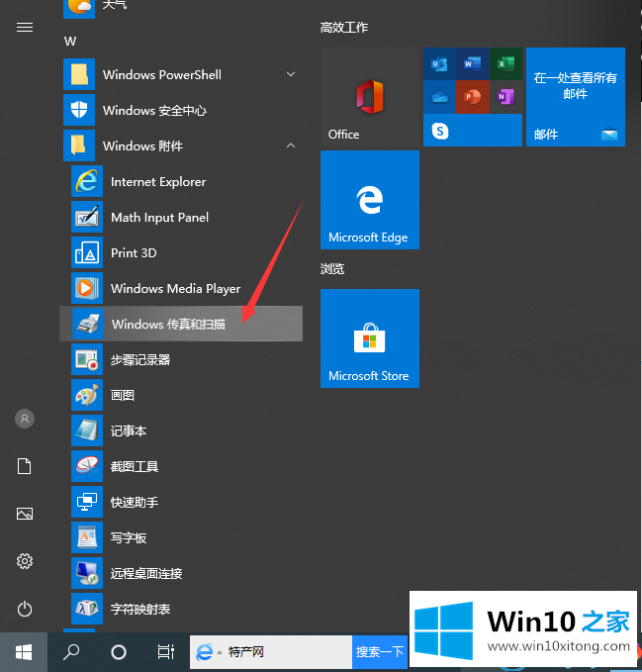Screen dimensions: 642x672
Task: Open OneNote from the Office tile group
Action: click(x=505, y=97)
